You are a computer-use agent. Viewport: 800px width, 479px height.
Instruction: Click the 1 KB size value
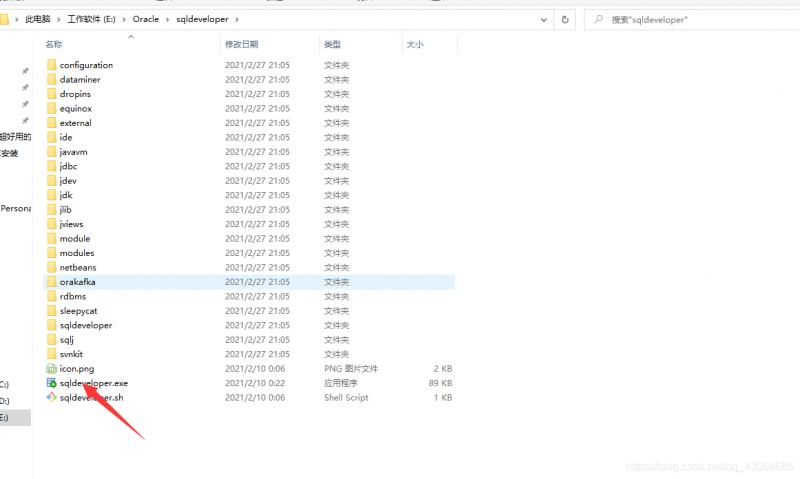coord(443,397)
